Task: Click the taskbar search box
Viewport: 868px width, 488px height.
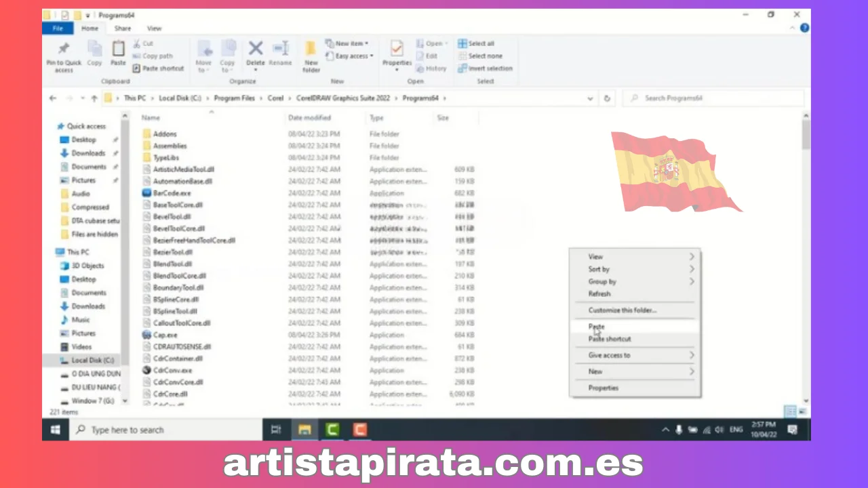Action: point(166,430)
